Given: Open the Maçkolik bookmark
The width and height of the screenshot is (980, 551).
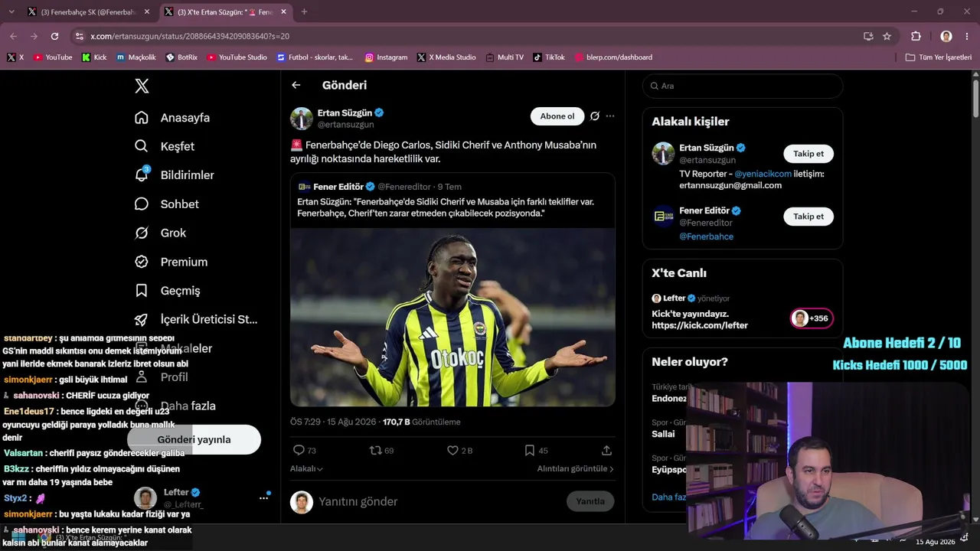Looking at the screenshot, I should [x=136, y=57].
